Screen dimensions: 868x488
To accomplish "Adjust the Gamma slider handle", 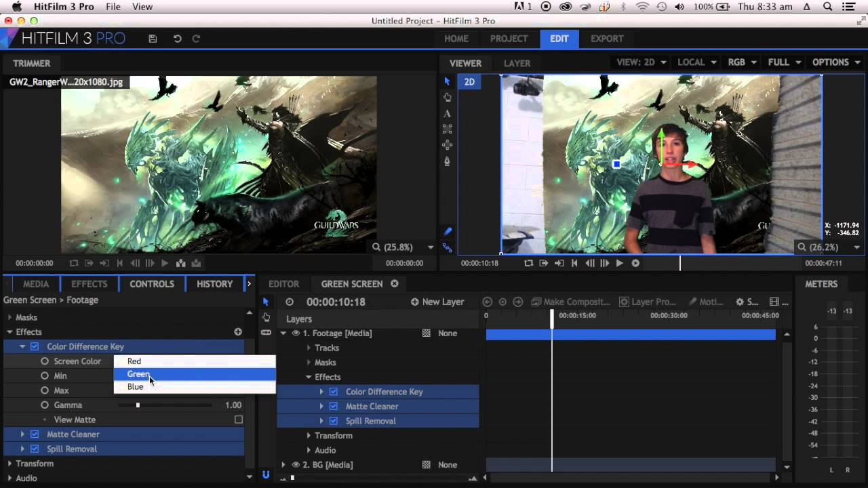I will 138,405.
